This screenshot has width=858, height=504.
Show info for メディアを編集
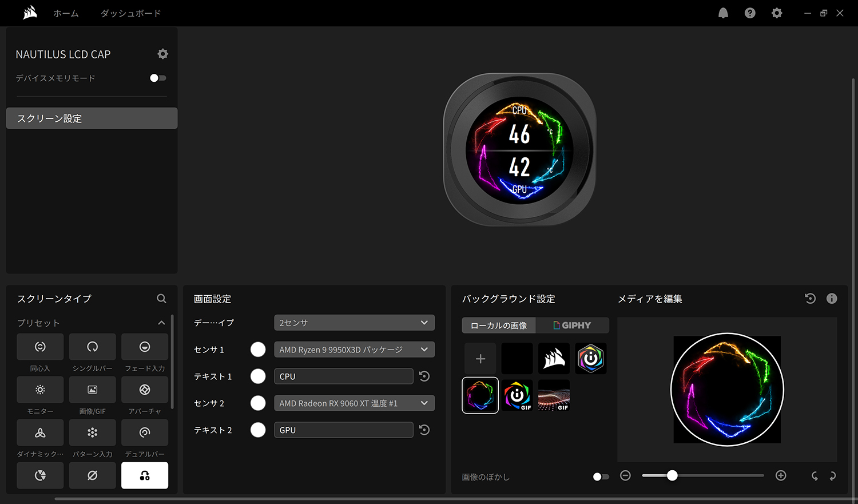pyautogui.click(x=832, y=299)
